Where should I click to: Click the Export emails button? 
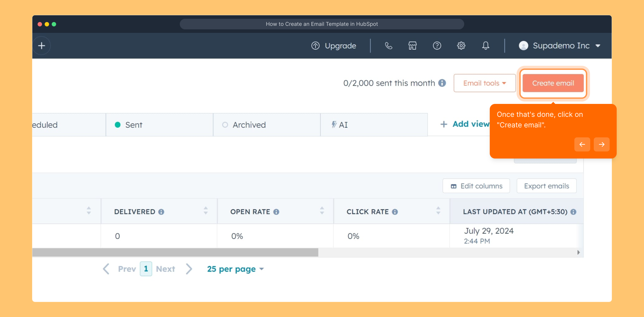(x=546, y=186)
